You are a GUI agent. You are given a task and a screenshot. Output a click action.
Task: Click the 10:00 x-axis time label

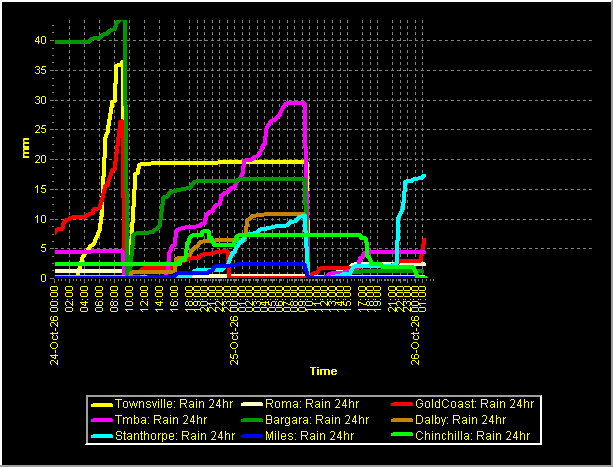129,299
